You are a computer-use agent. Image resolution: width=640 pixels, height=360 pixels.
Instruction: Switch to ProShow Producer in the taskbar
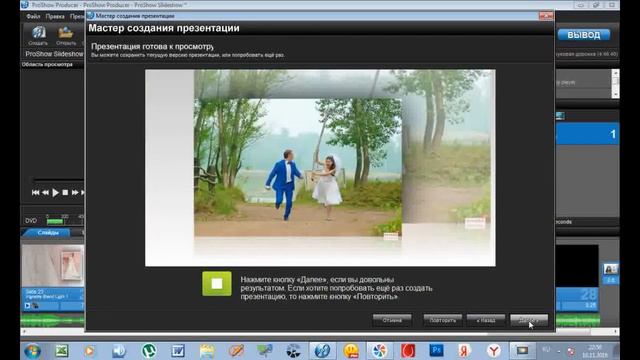point(322,351)
